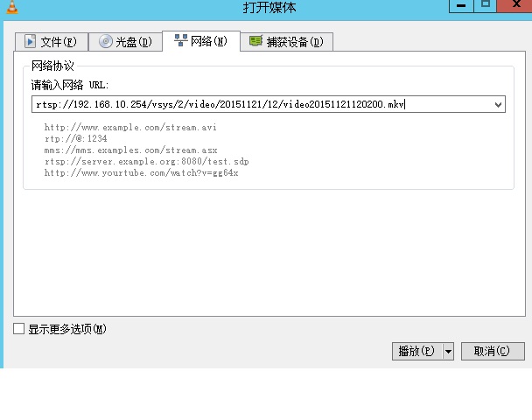Viewport: 532px width, 420px height.
Task: Click the 请输入网络 URL label
Action: click(70, 85)
